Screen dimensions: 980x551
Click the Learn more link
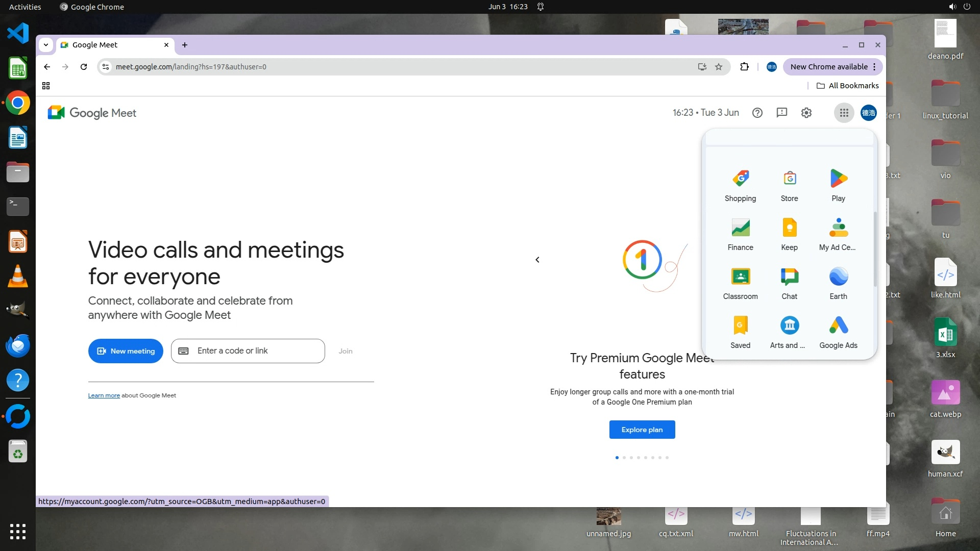coord(104,395)
